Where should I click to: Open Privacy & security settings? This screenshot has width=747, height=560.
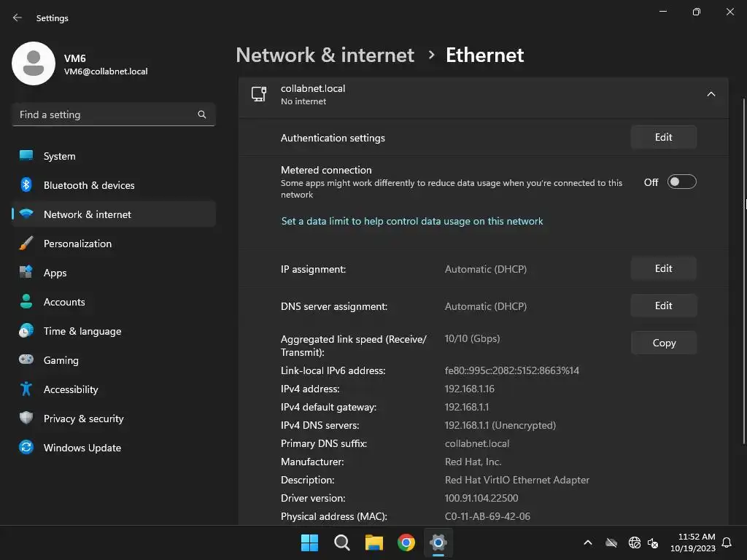pyautogui.click(x=83, y=419)
